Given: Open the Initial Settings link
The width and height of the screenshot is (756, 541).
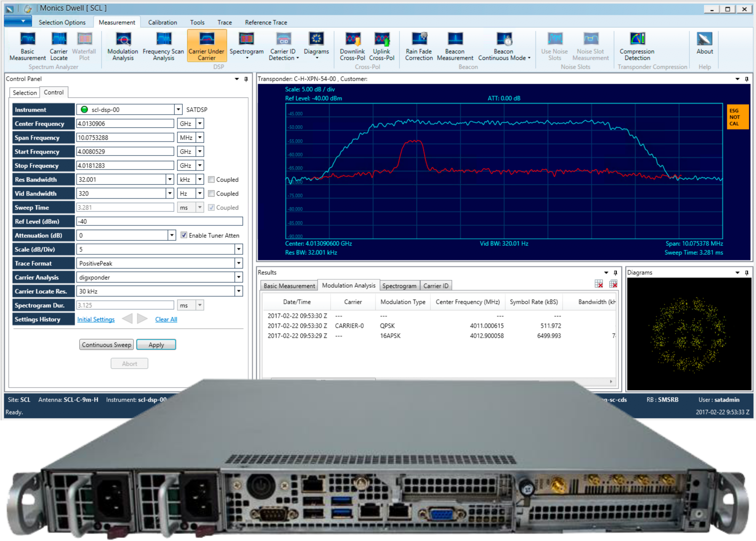Looking at the screenshot, I should click(96, 320).
